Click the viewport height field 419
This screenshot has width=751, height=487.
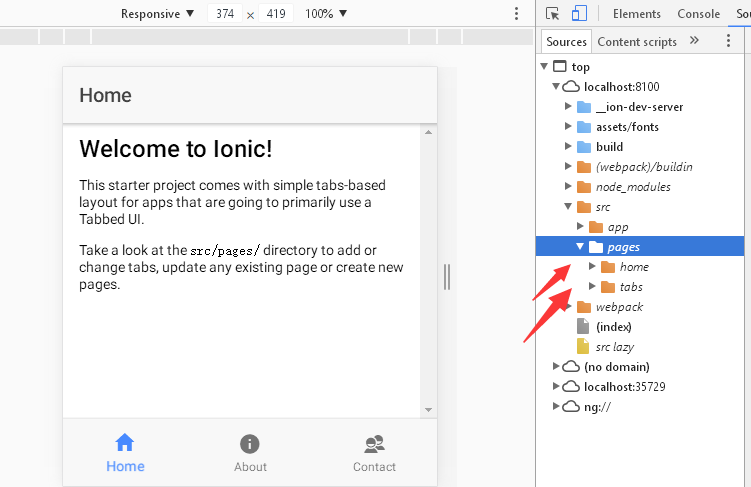(276, 13)
